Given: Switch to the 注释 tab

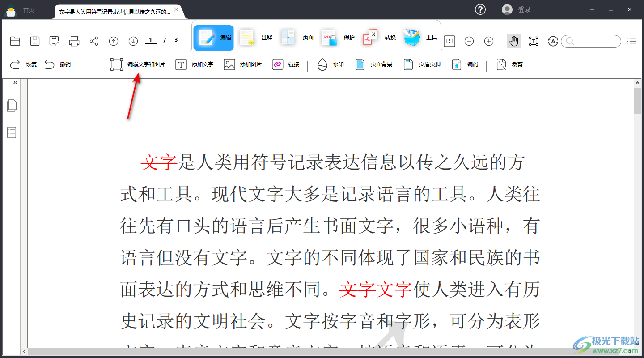Looking at the screenshot, I should point(256,38).
